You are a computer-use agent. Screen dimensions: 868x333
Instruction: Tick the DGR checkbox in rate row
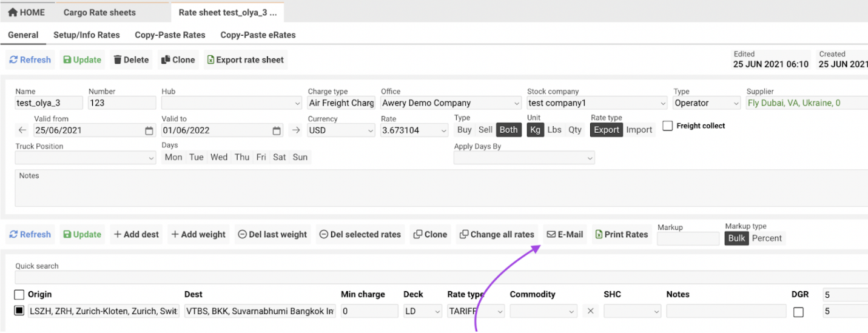[799, 312]
